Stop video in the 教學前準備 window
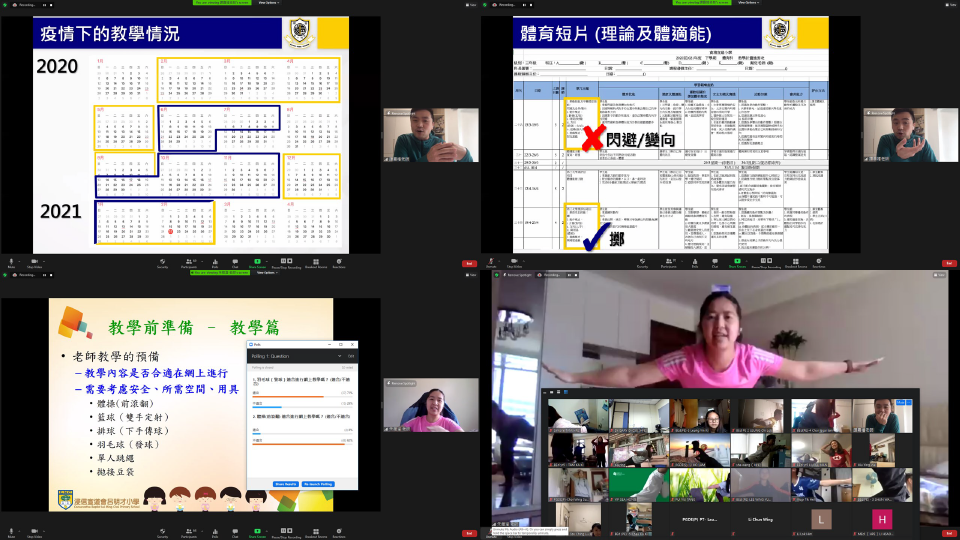 click(x=34, y=533)
